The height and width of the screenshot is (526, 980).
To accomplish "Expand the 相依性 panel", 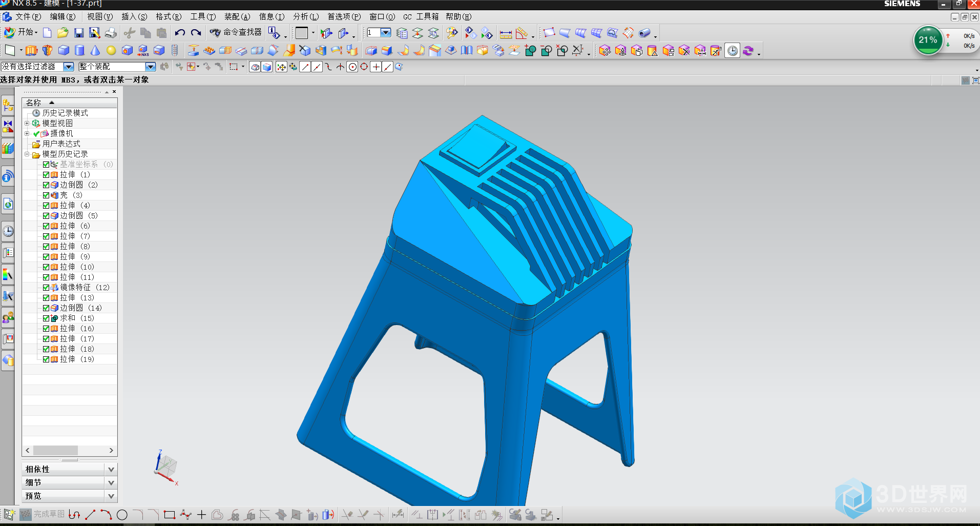I will click(x=111, y=470).
